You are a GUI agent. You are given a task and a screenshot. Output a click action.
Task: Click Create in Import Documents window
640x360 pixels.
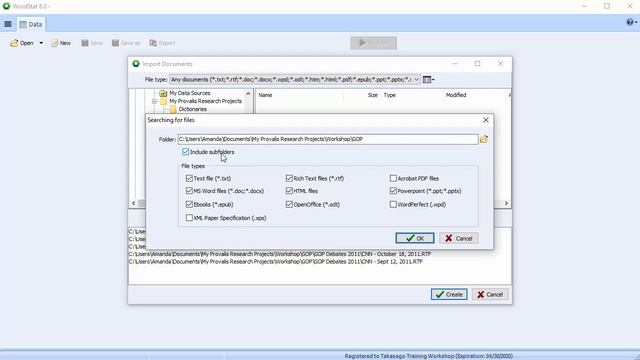click(x=449, y=294)
